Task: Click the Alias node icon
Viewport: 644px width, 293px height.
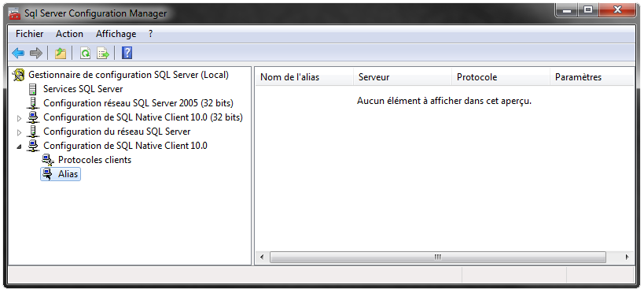Action: (x=48, y=174)
